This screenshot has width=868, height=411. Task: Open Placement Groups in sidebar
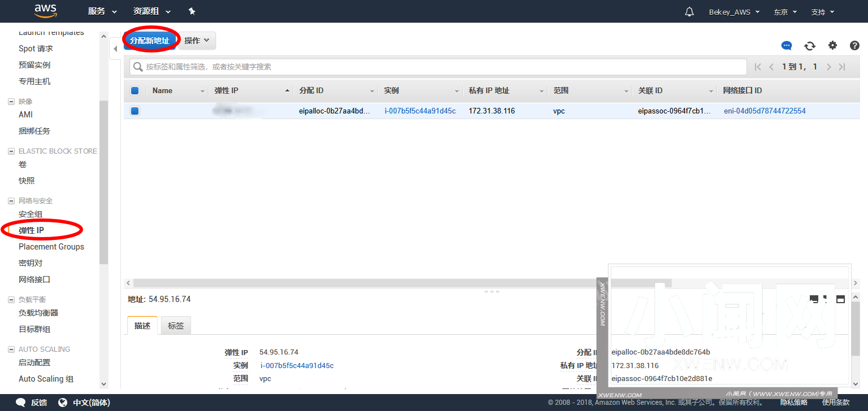point(51,247)
